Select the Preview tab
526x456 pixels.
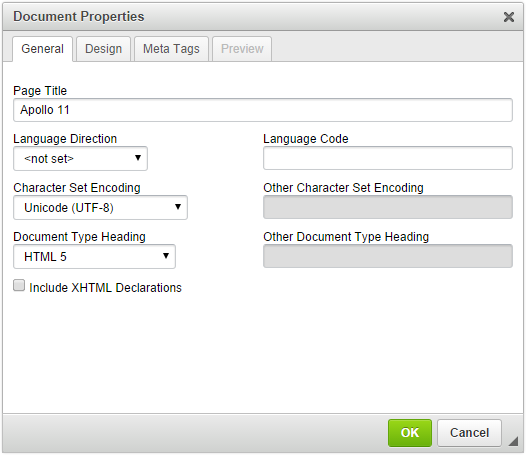[242, 49]
